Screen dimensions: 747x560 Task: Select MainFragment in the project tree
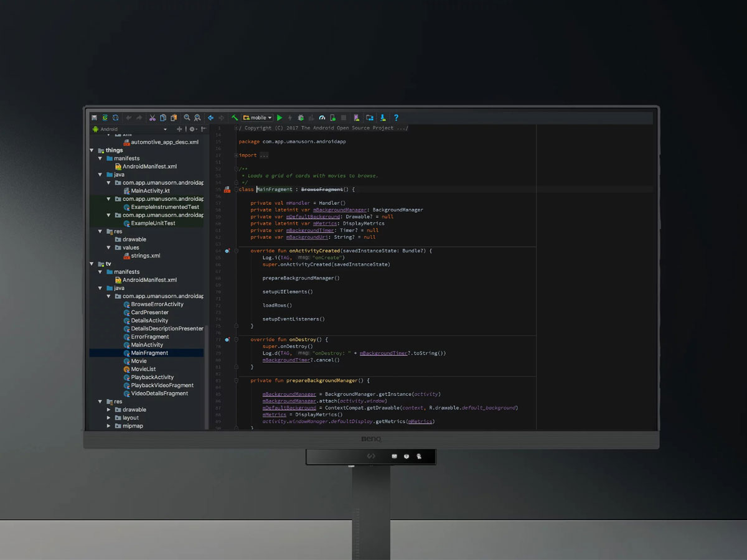pos(149,353)
